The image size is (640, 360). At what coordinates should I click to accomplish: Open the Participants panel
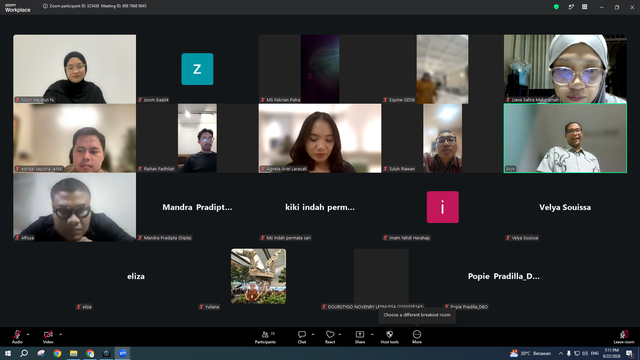(265, 337)
